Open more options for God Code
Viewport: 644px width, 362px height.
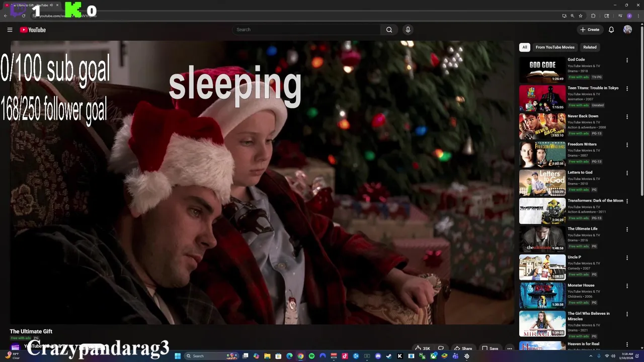(627, 60)
